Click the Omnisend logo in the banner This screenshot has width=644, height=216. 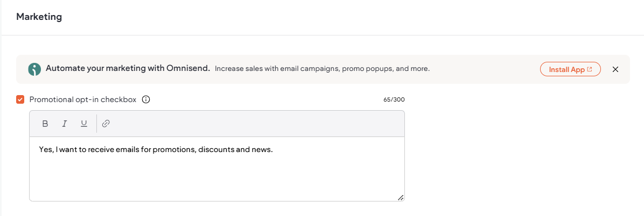[35, 69]
